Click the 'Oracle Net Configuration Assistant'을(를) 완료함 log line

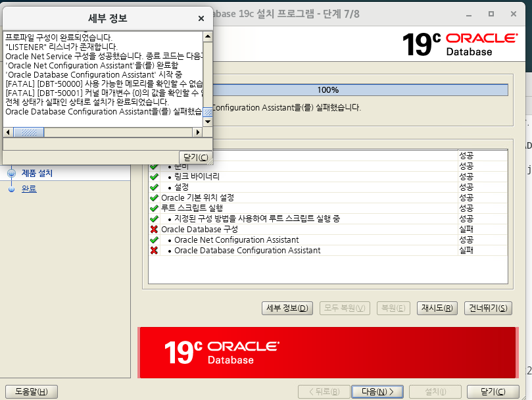click(x=91, y=65)
